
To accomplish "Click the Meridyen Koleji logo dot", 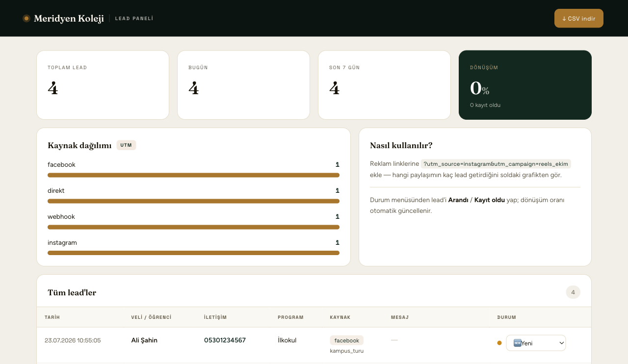I will pyautogui.click(x=26, y=18).
